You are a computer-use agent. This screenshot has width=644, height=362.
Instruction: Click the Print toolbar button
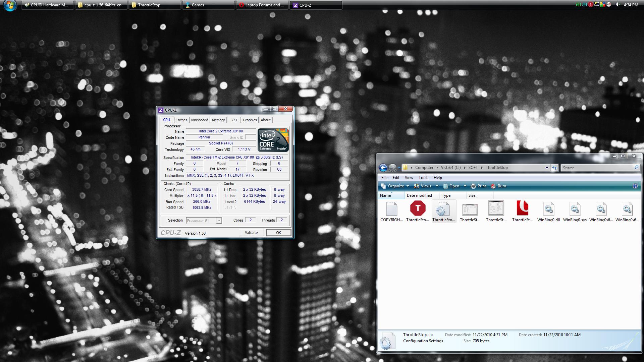(x=478, y=186)
